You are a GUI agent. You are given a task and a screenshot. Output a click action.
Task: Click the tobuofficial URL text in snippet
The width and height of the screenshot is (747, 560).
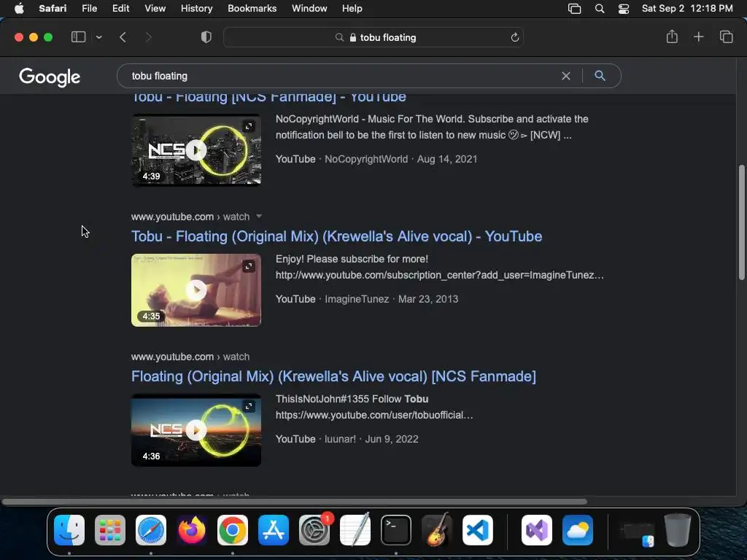tap(374, 415)
